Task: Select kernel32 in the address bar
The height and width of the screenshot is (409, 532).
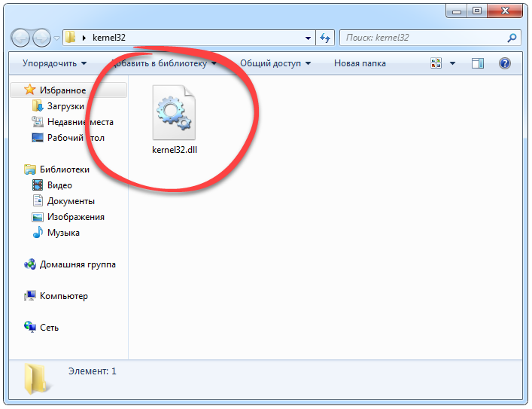Action: [x=109, y=38]
